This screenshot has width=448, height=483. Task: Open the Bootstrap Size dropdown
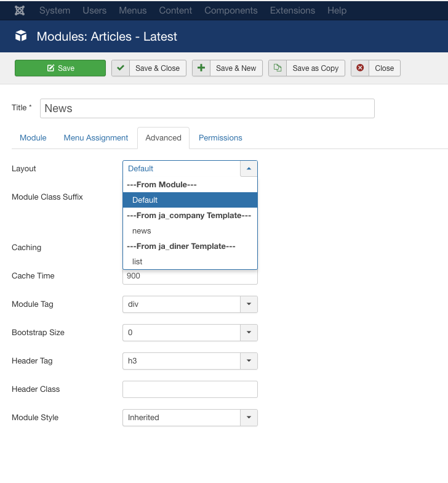pyautogui.click(x=249, y=333)
